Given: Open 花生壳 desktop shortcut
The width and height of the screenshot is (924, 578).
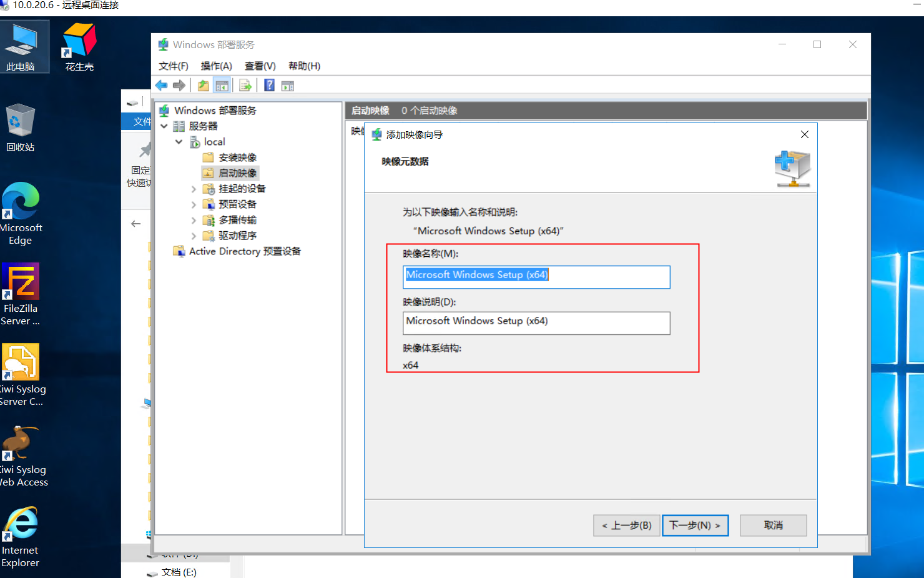Looking at the screenshot, I should click(x=79, y=47).
